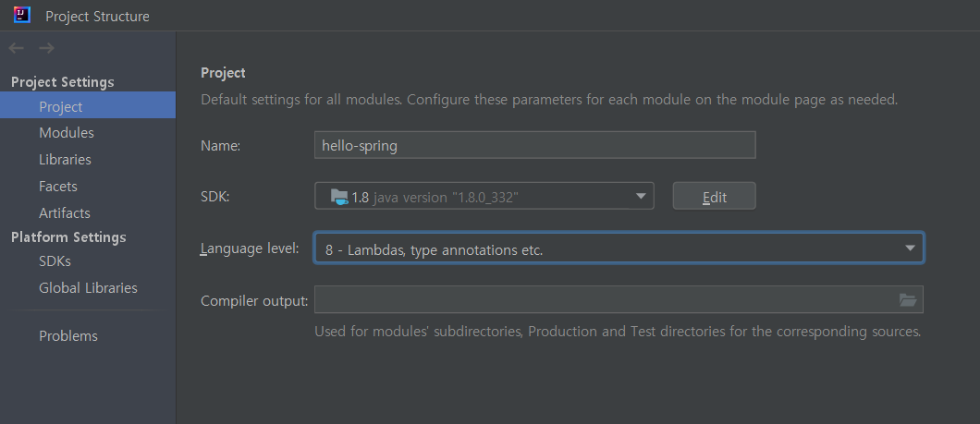Open Language level 8 - Lambdas combo box

[619, 248]
